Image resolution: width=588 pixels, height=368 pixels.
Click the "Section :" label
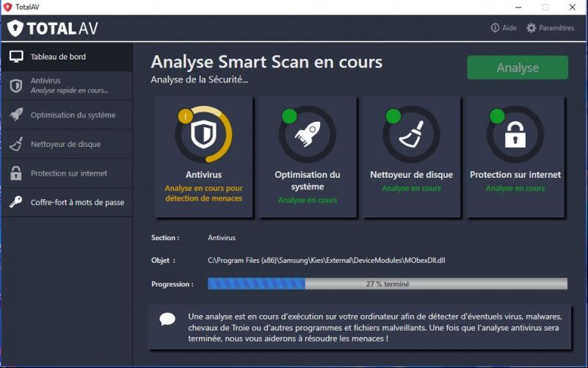click(x=165, y=238)
